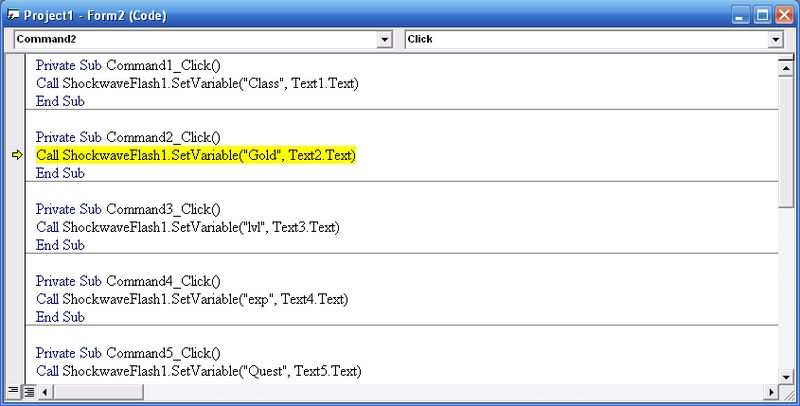Close the Form2 code window
The width and height of the screenshot is (800, 406).
(784, 15)
